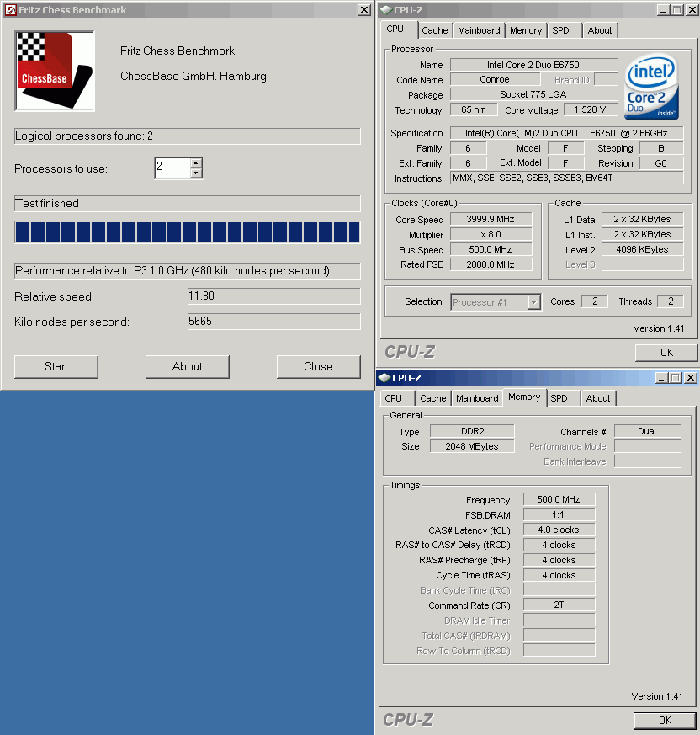This screenshot has width=700, height=735.
Task: Minimize the lower CPU-Z Memory window
Action: pos(660,378)
